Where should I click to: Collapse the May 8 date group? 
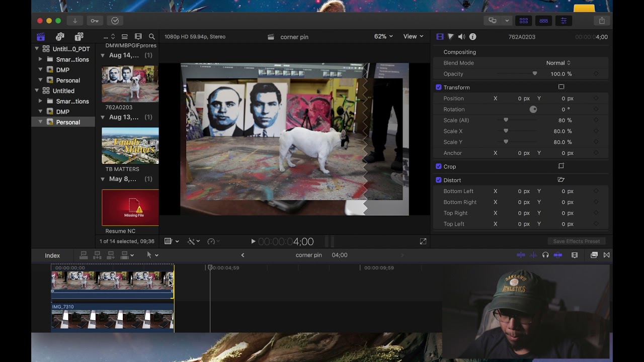103,179
